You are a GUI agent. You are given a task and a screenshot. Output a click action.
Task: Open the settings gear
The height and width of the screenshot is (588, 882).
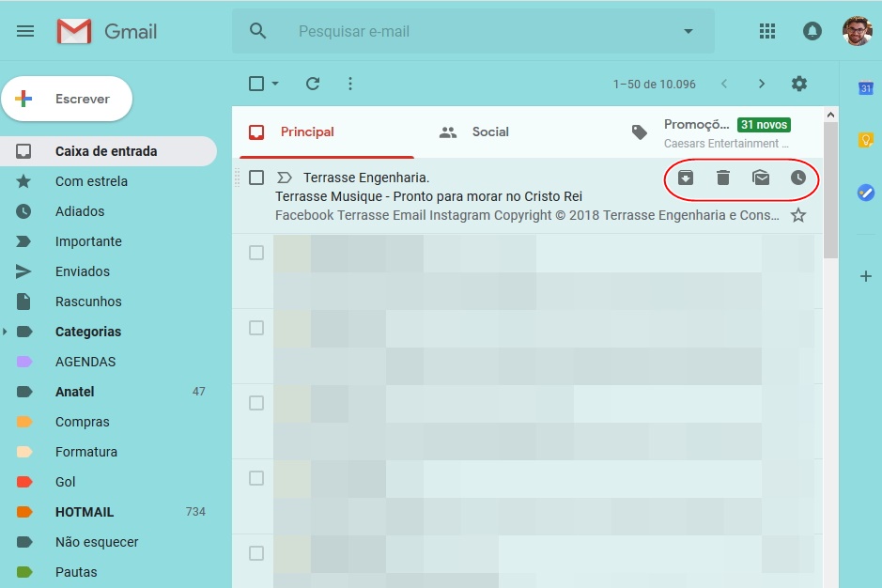798,84
